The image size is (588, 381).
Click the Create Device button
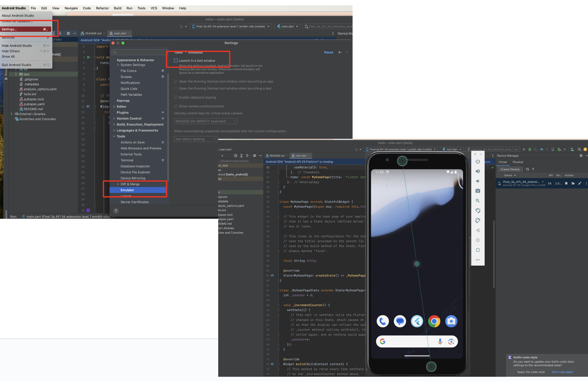click(x=510, y=169)
